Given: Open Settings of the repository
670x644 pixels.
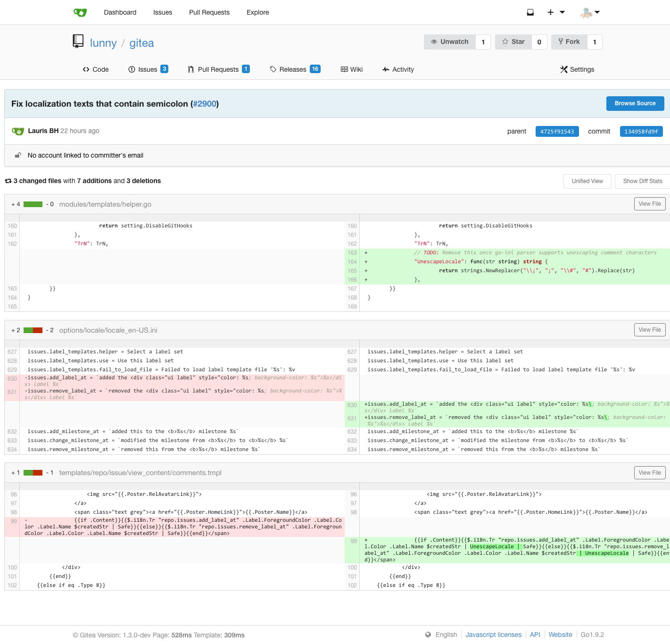Looking at the screenshot, I should tap(577, 69).
